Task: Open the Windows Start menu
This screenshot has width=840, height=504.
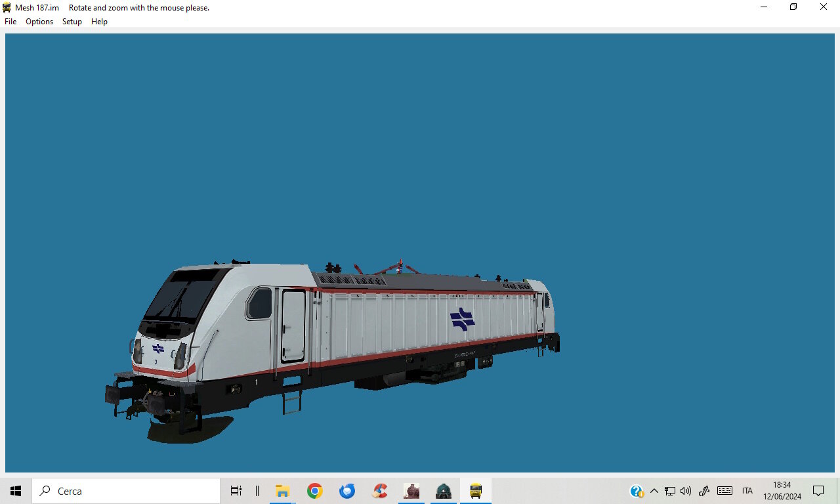Action: coord(16,491)
